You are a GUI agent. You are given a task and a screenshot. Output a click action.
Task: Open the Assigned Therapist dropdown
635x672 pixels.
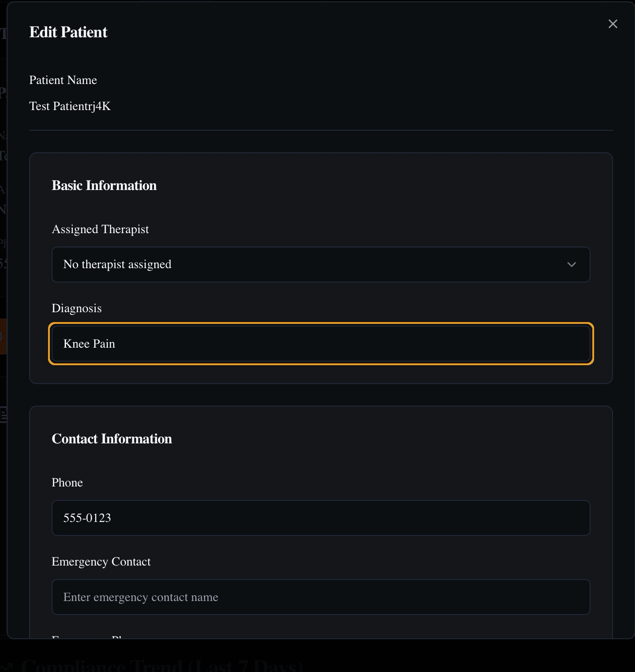click(x=321, y=265)
